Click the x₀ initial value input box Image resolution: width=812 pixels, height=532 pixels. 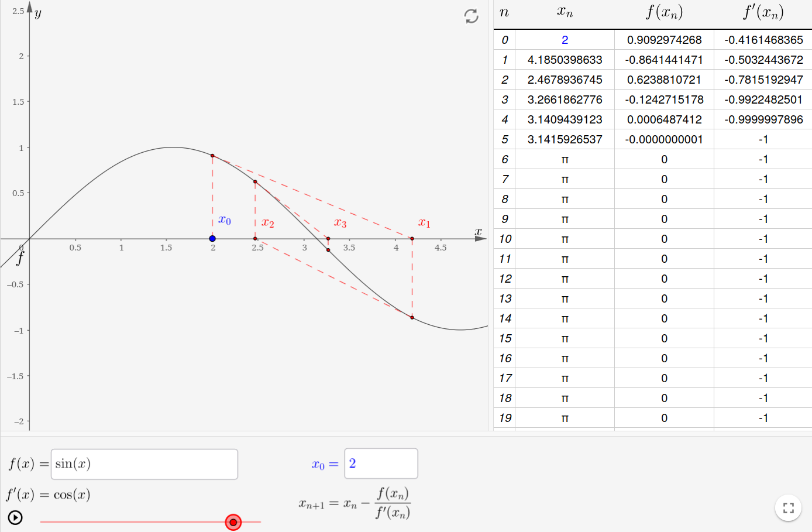pyautogui.click(x=380, y=464)
